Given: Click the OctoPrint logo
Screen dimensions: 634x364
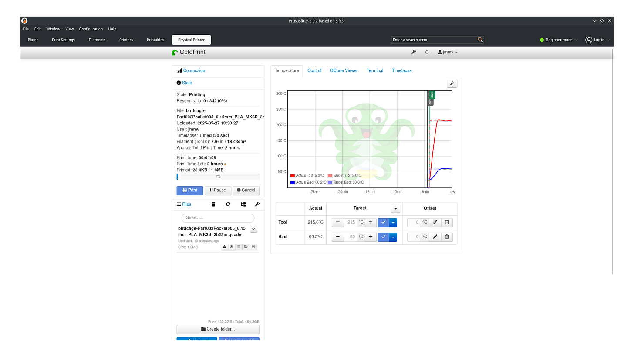Looking at the screenshot, I should [189, 52].
